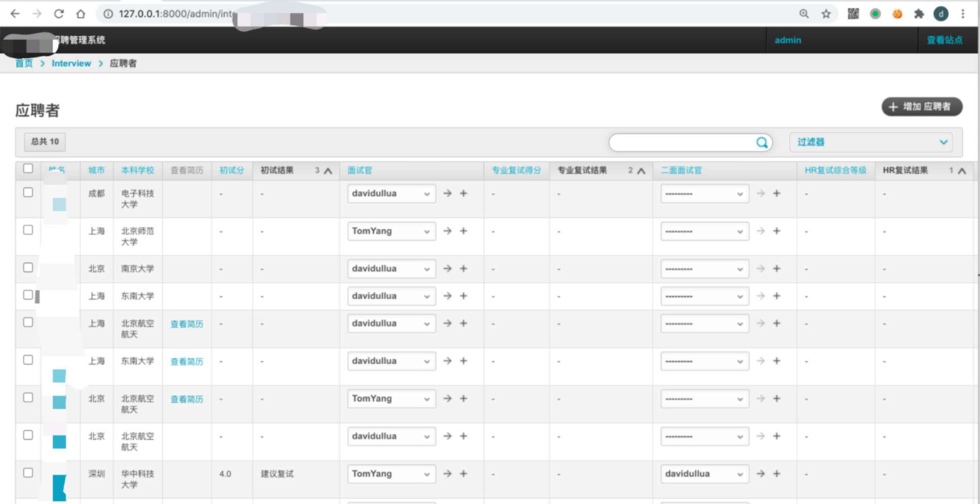The height and width of the screenshot is (504, 980).
Task: Open the 查看站点 link in the top bar
Action: [945, 40]
